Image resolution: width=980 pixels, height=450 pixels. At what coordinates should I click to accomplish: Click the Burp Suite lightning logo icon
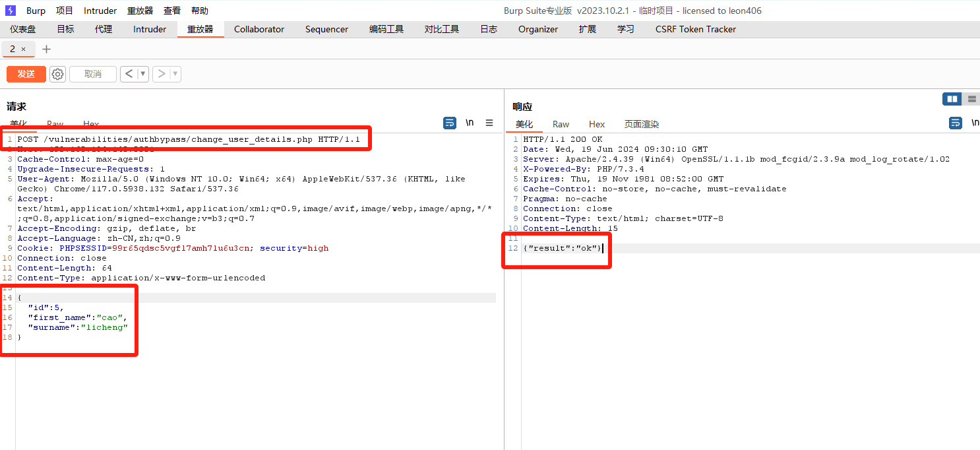click(x=11, y=11)
